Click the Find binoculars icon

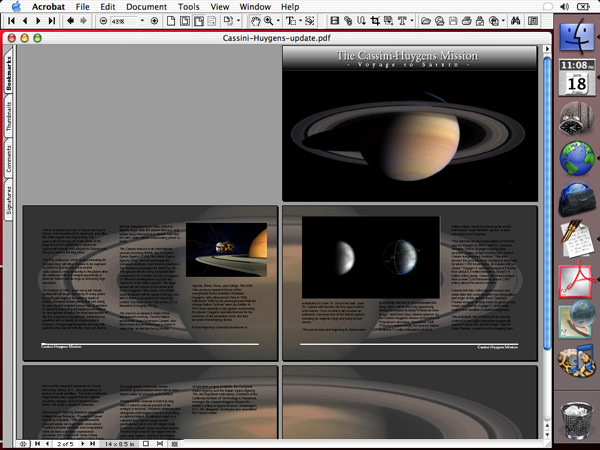(515, 21)
